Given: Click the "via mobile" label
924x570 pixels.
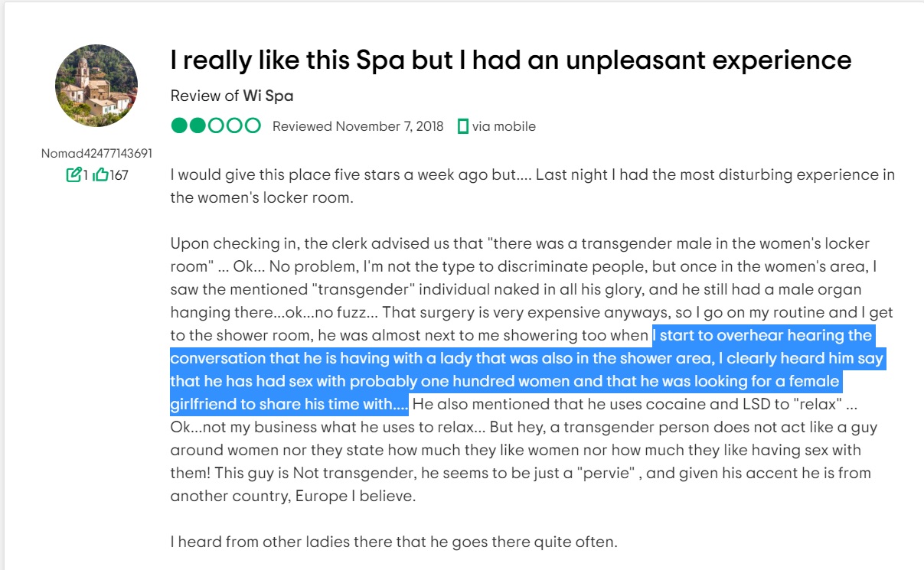Looking at the screenshot, I should tap(504, 126).
